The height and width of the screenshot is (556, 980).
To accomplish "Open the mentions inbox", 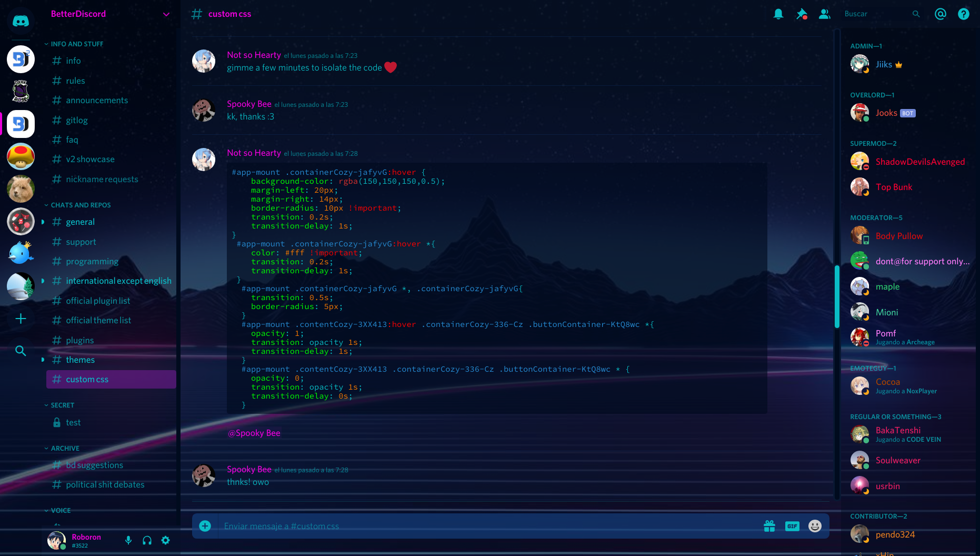I will click(x=940, y=14).
